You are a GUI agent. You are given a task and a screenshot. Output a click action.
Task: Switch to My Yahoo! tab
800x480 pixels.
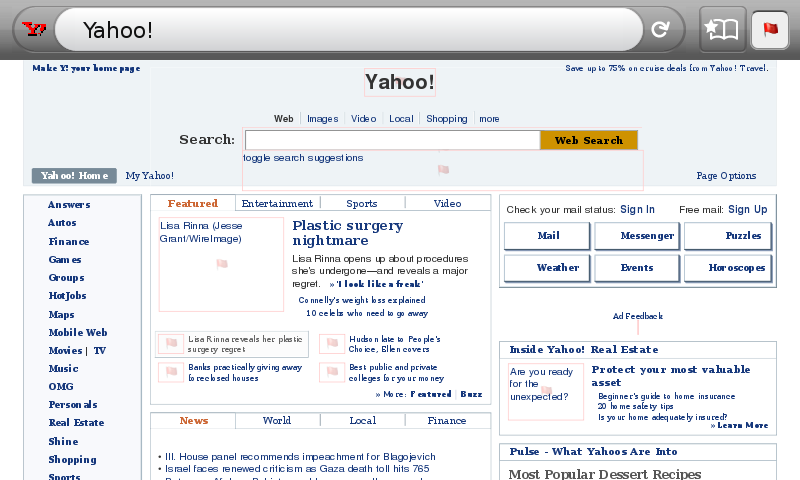pyautogui.click(x=149, y=175)
